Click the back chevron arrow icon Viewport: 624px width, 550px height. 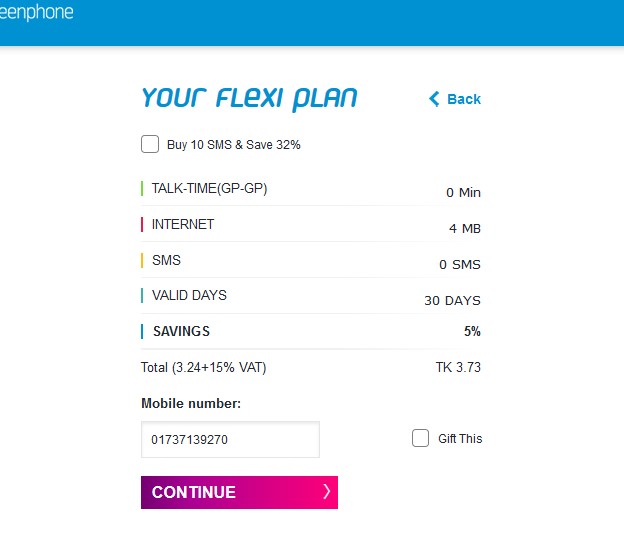(434, 99)
